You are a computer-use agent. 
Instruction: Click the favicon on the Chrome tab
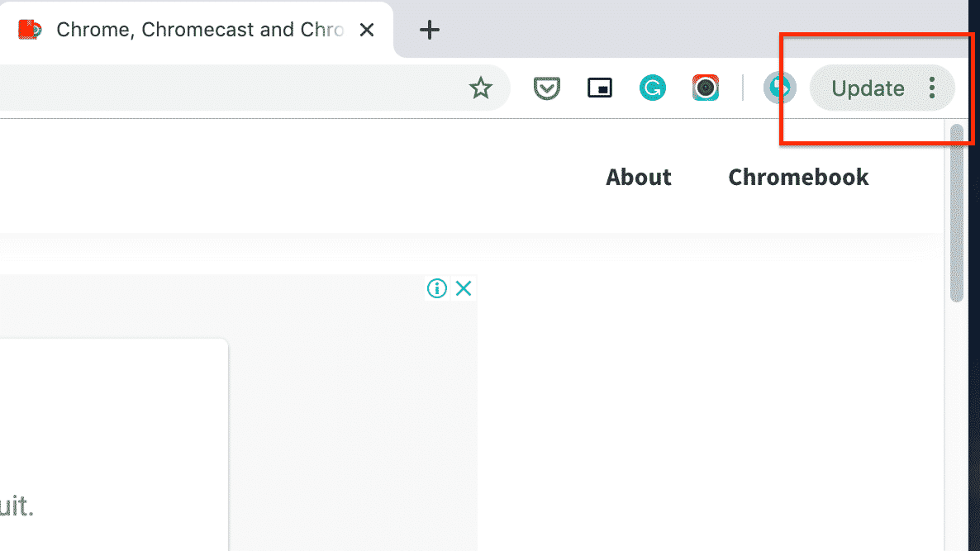tap(30, 30)
